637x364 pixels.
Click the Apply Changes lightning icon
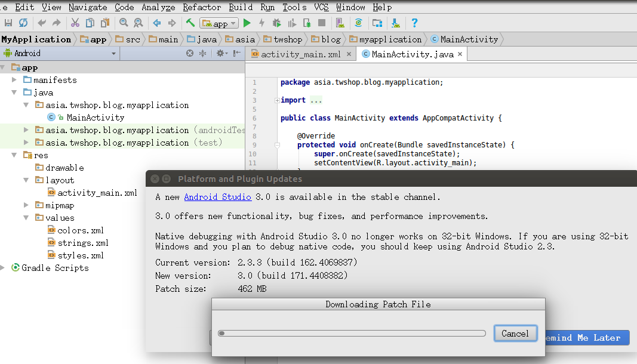coord(261,23)
